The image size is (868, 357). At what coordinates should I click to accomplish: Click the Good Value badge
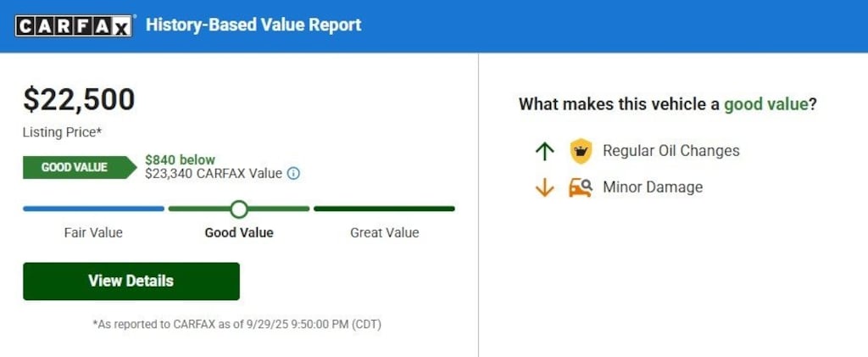(x=78, y=167)
